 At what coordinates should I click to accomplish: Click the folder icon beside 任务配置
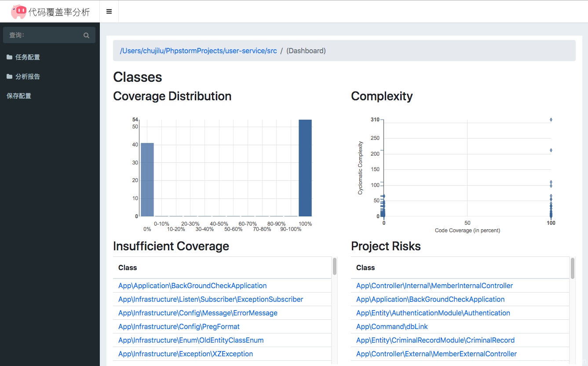click(9, 57)
